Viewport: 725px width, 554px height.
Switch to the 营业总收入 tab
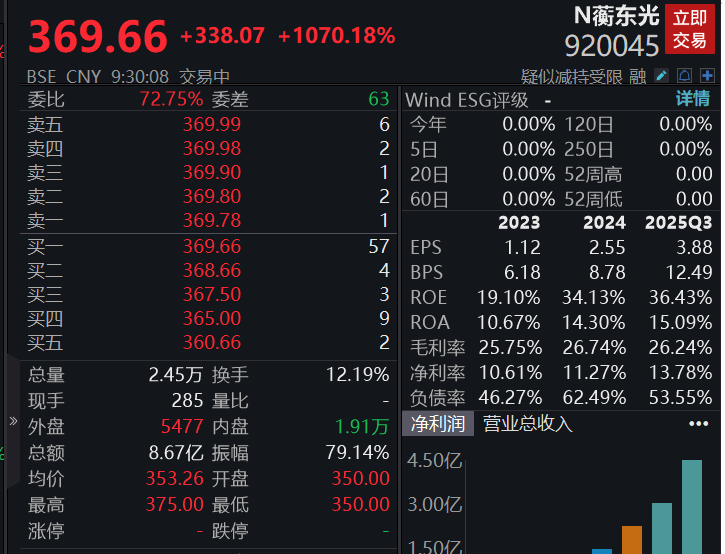528,424
